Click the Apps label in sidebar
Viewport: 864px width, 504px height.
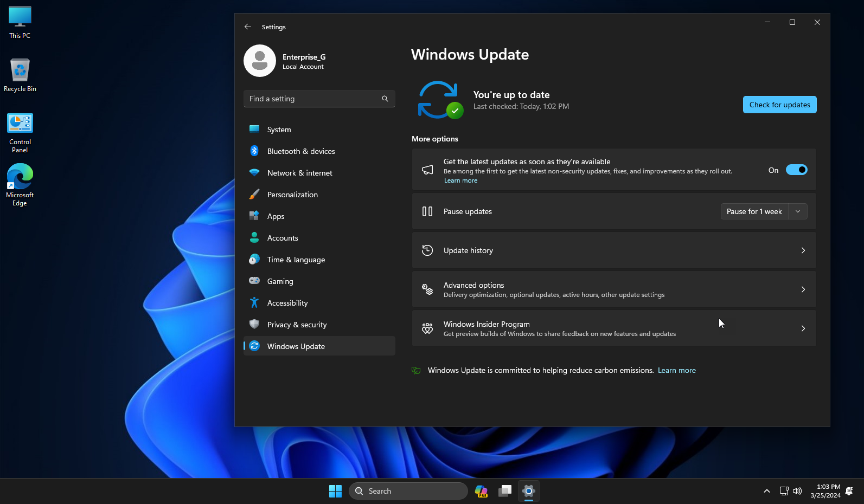(276, 216)
